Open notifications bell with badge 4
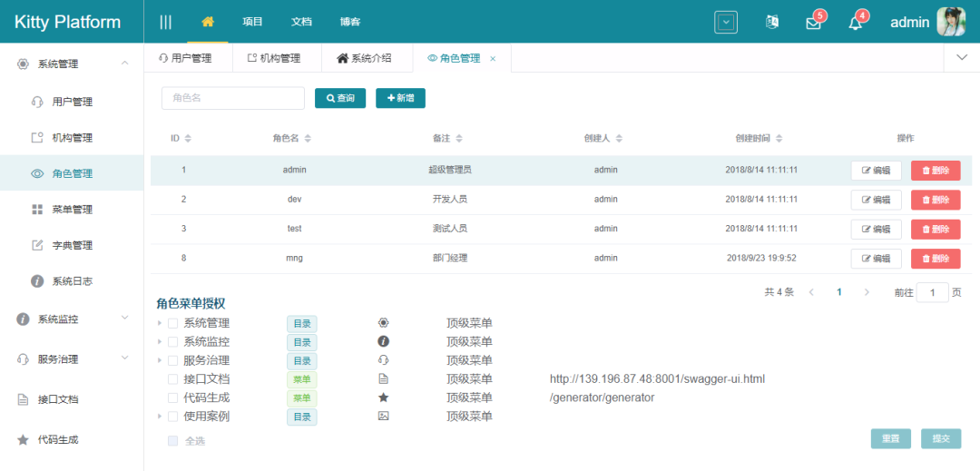 tap(855, 23)
